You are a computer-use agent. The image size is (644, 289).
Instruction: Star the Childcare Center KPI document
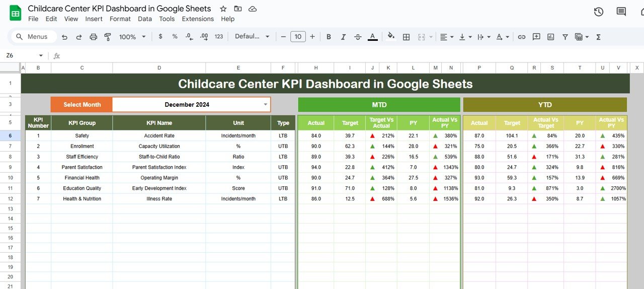coord(223,9)
